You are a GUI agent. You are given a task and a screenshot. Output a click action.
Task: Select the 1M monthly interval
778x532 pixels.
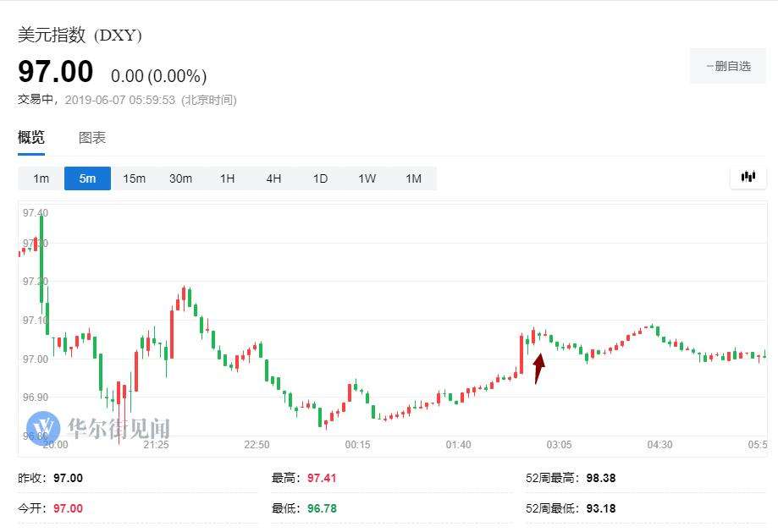[x=413, y=178]
